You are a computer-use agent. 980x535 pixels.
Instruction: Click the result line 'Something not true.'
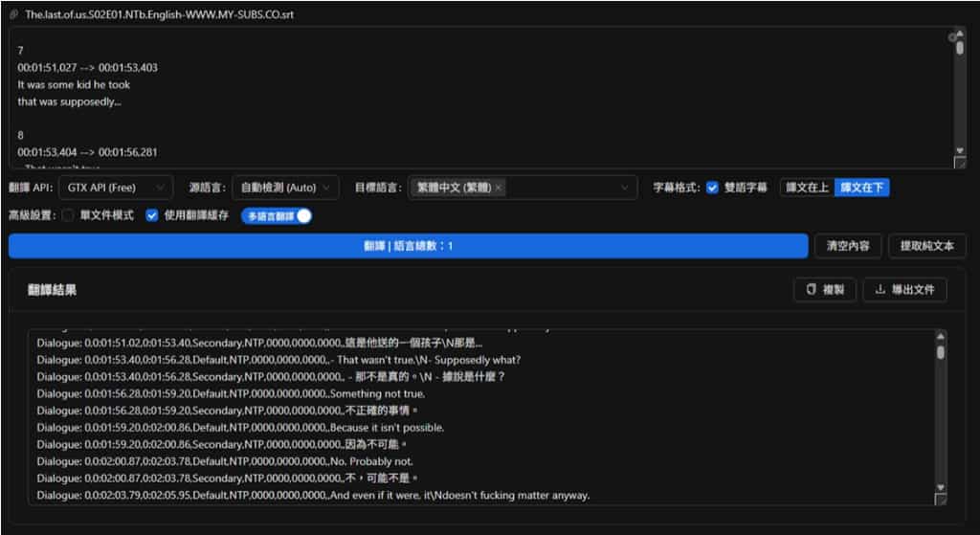click(x=232, y=393)
